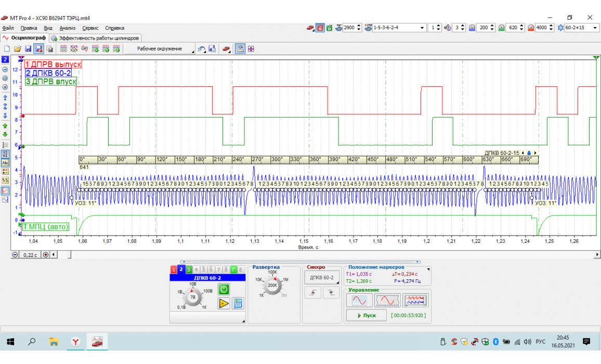Click the Open file folder icon
Screen dimensions: 601x364
click(17, 49)
